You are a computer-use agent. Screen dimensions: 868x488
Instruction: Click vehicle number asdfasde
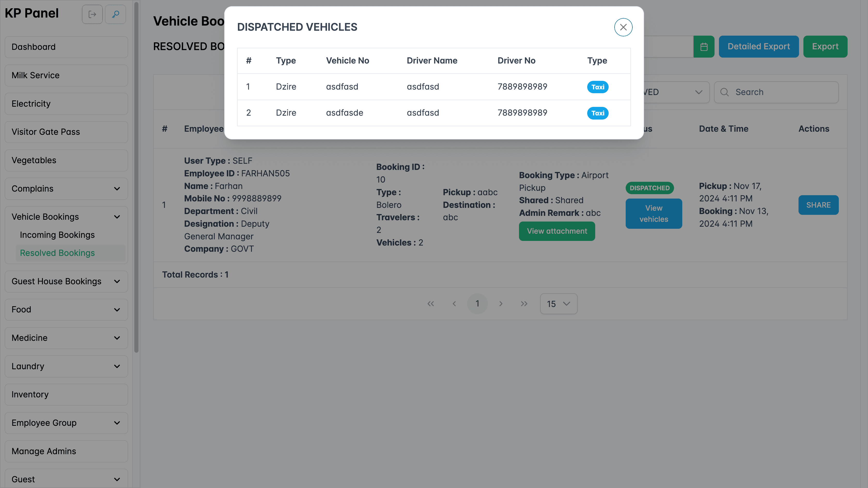pyautogui.click(x=344, y=113)
